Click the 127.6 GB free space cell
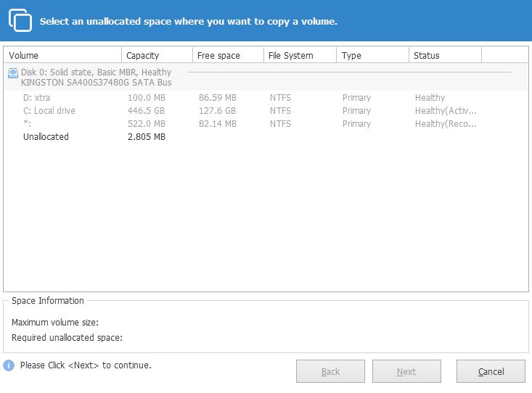The height and width of the screenshot is (393, 532). [x=217, y=110]
